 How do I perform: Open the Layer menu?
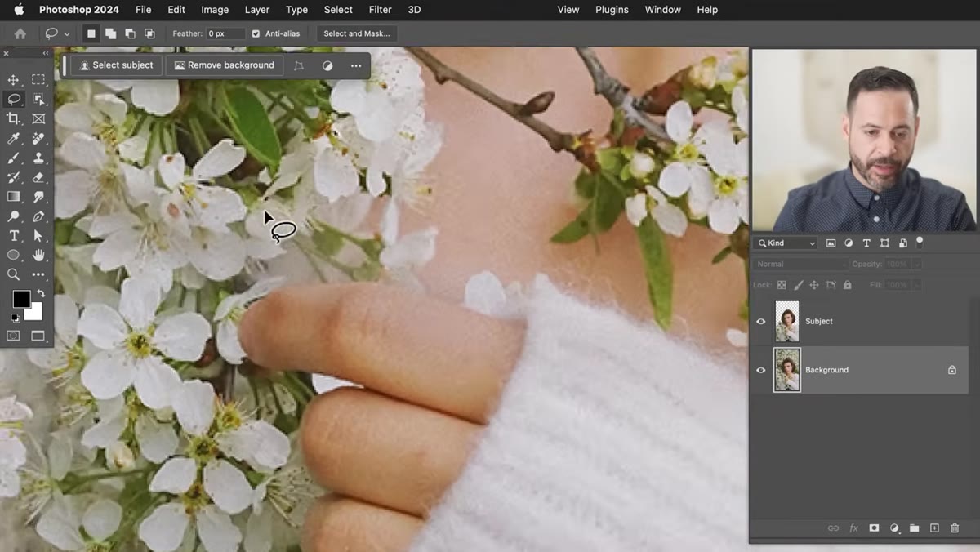(257, 10)
